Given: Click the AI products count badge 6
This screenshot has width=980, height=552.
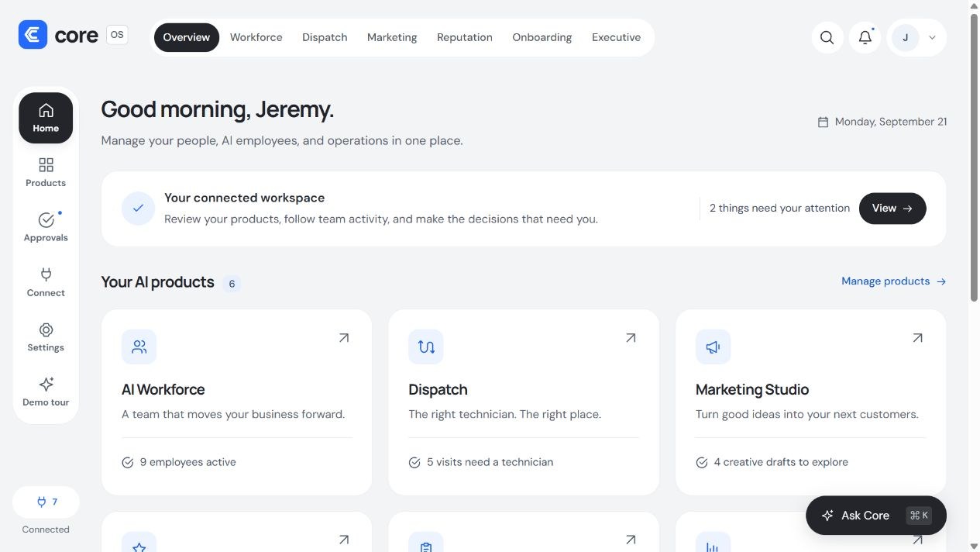Looking at the screenshot, I should pyautogui.click(x=232, y=284).
